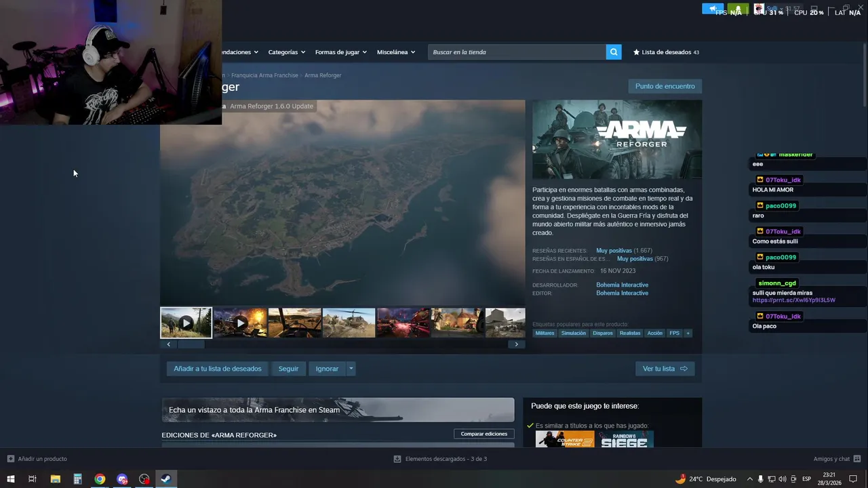Viewport: 868px width, 488px height.
Task: Open the Arma Franchise banner
Action: coord(338,409)
